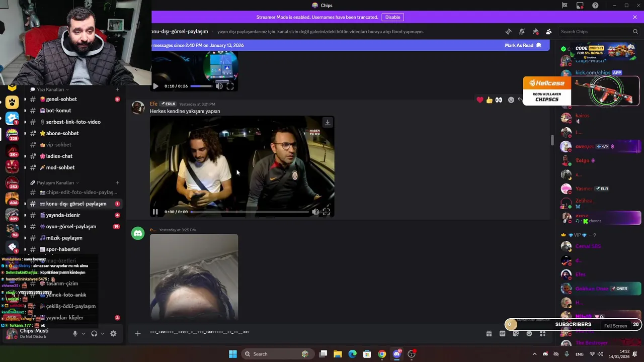644x362 pixels.
Task: Download Efe's video attachment
Action: pyautogui.click(x=328, y=122)
